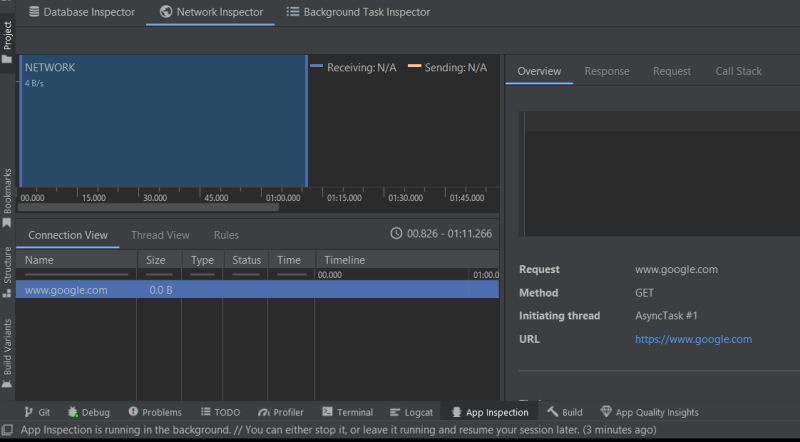
Task: Click the Database Inspector cylinder icon
Action: pyautogui.click(x=34, y=12)
